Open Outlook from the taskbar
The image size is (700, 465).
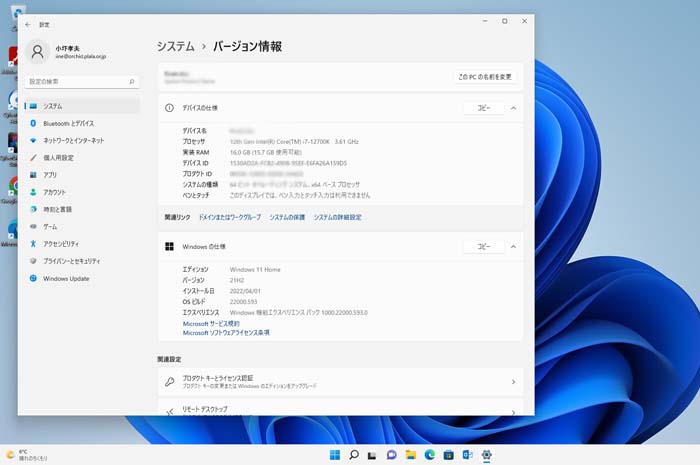click(x=468, y=455)
